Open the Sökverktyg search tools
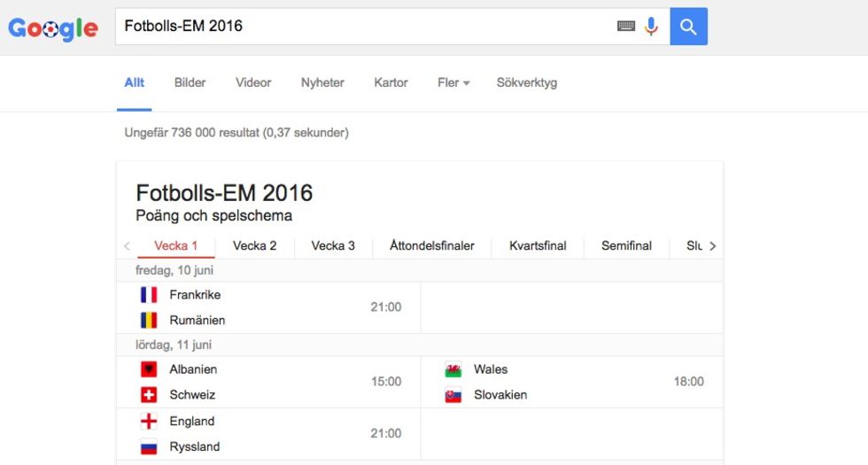 click(526, 82)
